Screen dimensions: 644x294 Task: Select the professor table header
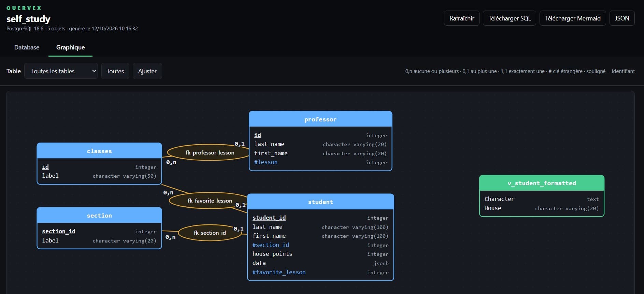[x=320, y=119]
